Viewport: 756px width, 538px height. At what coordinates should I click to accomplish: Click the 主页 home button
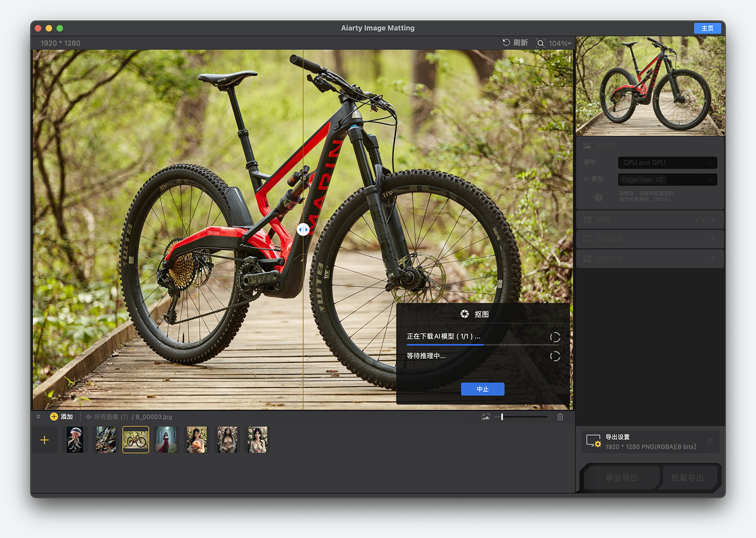[x=707, y=28]
